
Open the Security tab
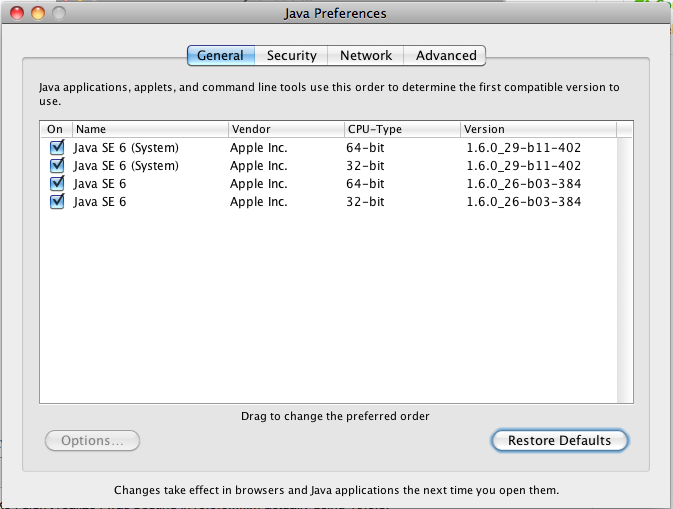pyautogui.click(x=291, y=55)
